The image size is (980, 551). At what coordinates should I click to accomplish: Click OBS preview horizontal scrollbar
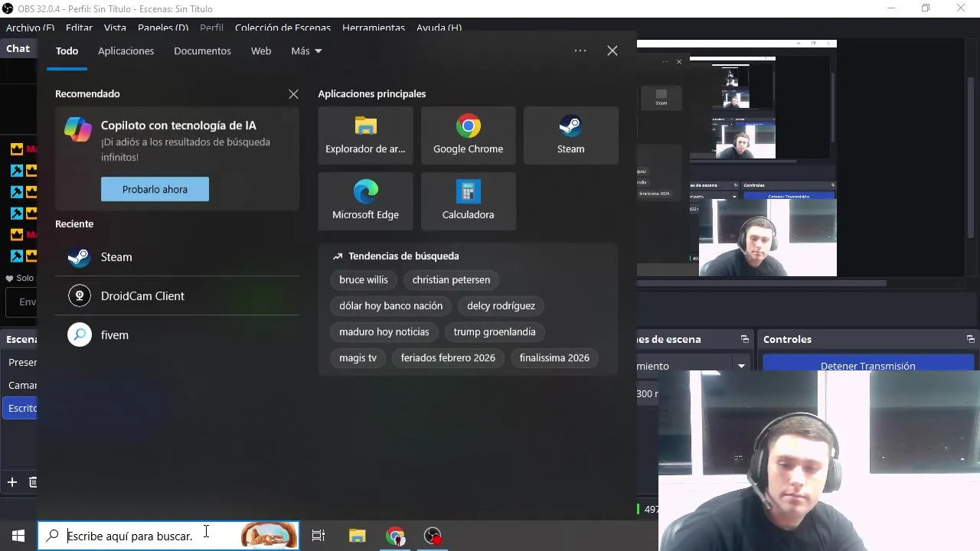tap(762, 283)
